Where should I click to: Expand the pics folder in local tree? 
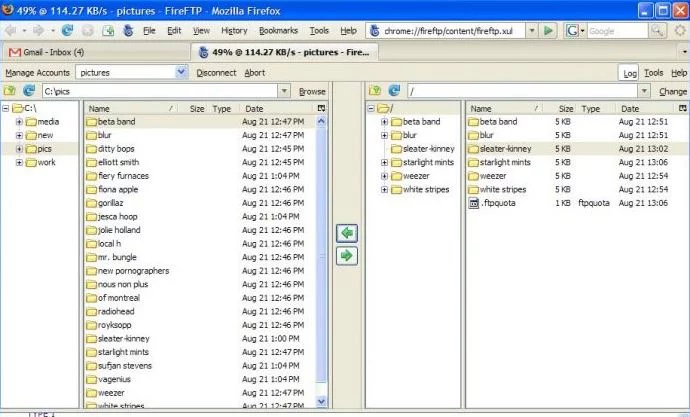pyautogui.click(x=19, y=149)
